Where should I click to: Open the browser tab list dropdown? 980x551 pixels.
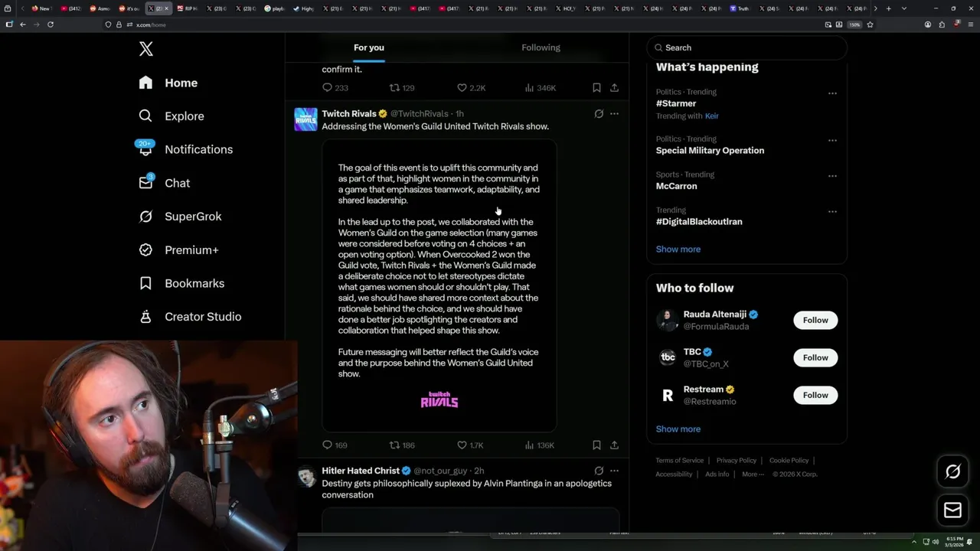click(904, 8)
